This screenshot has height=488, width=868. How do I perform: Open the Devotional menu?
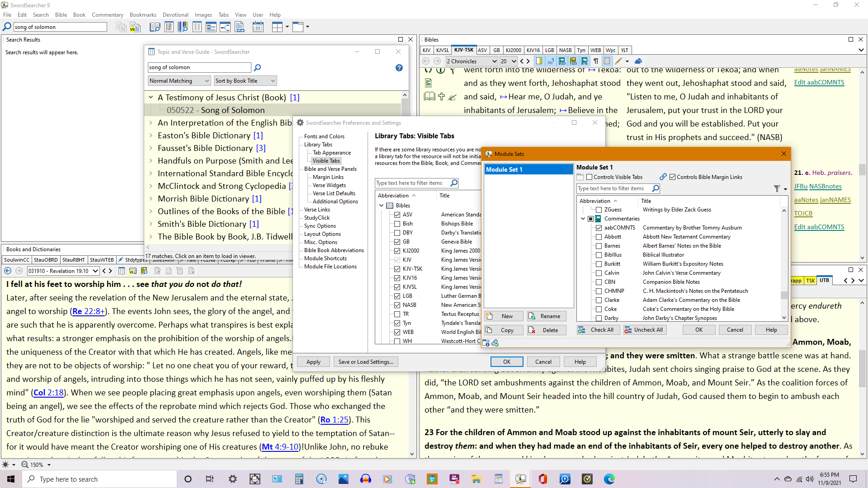(x=175, y=15)
